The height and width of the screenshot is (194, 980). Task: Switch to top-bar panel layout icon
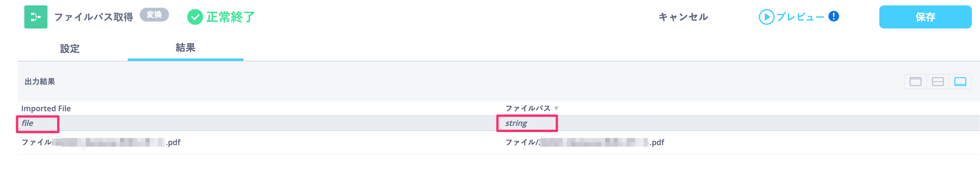click(915, 82)
